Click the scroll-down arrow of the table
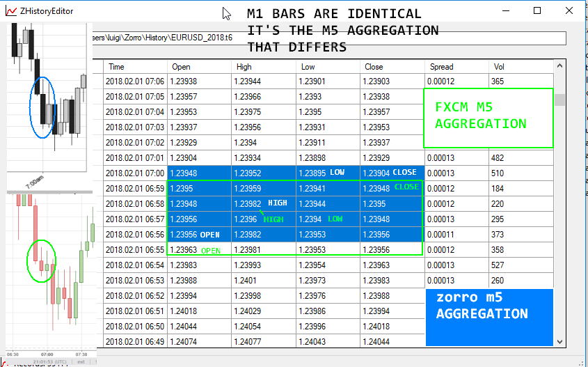This screenshot has width=588, height=367. [559, 342]
